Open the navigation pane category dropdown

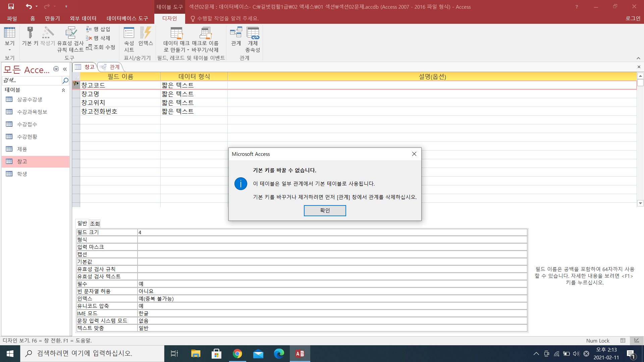56,69
